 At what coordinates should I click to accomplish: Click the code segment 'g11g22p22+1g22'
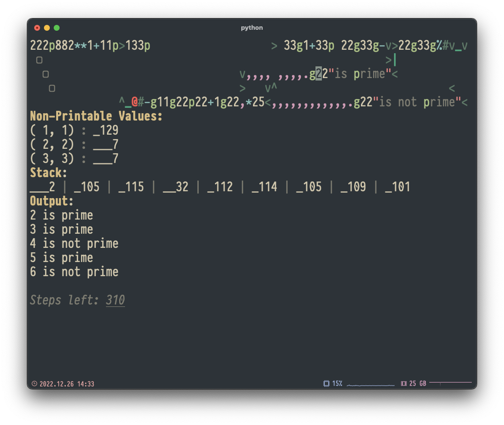[195, 102]
